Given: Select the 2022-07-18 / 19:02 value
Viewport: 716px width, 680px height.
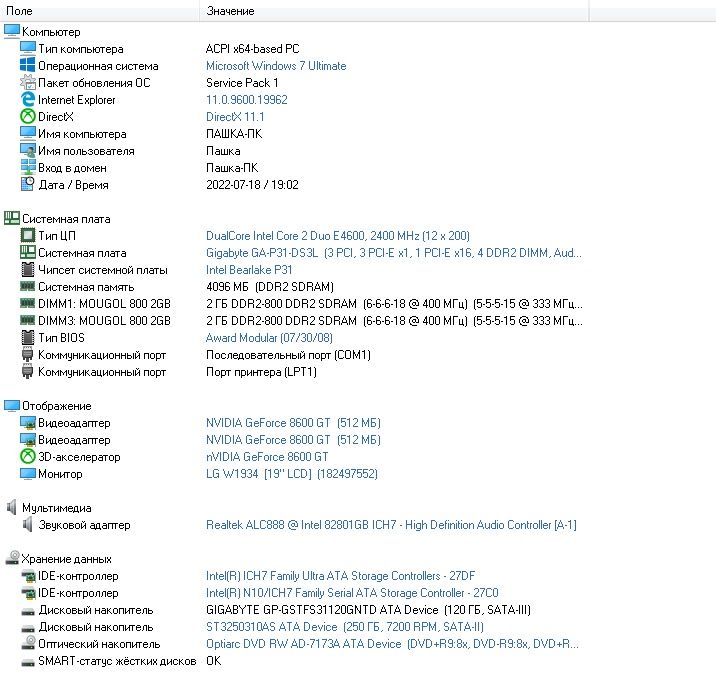Looking at the screenshot, I should tap(252, 184).
